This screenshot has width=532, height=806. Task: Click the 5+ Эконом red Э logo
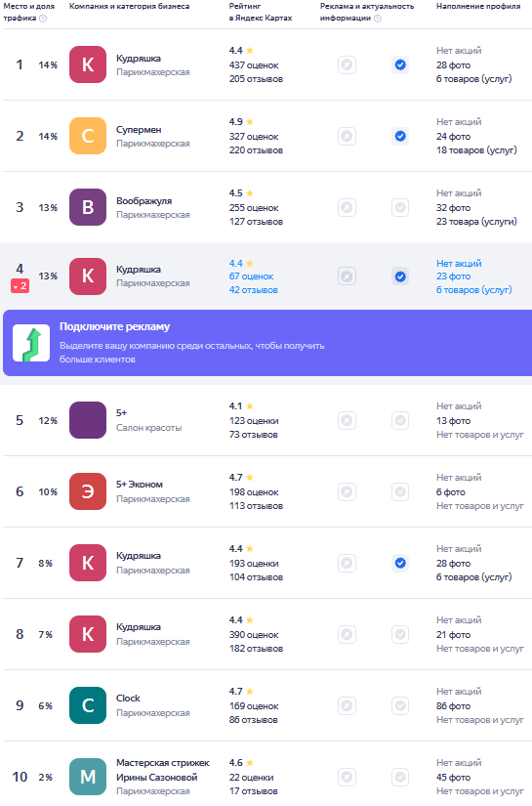[88, 491]
